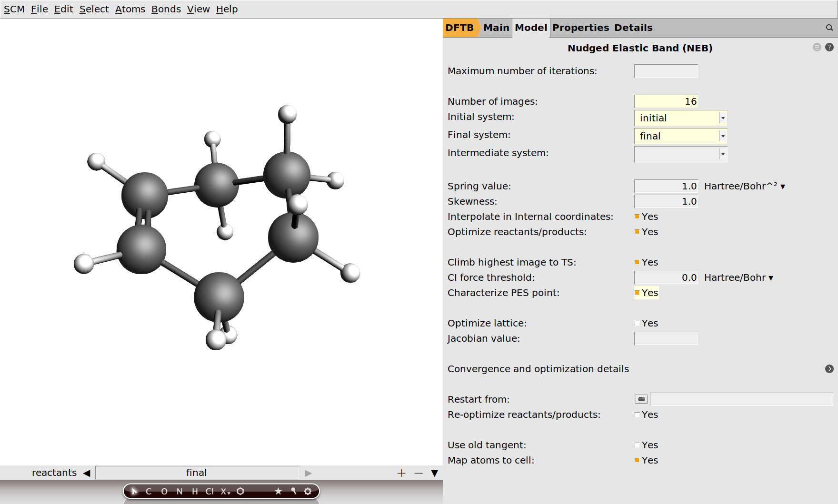Open the Intermediate system dropdown
The width and height of the screenshot is (838, 504).
pyautogui.click(x=722, y=154)
